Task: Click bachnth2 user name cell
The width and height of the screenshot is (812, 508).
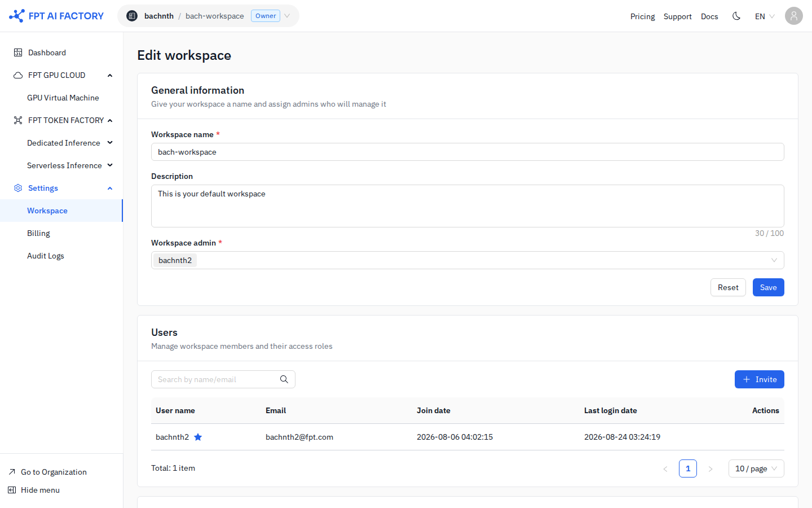Action: pos(172,437)
